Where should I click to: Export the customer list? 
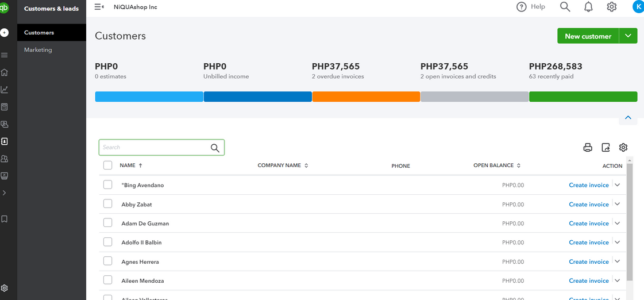606,148
